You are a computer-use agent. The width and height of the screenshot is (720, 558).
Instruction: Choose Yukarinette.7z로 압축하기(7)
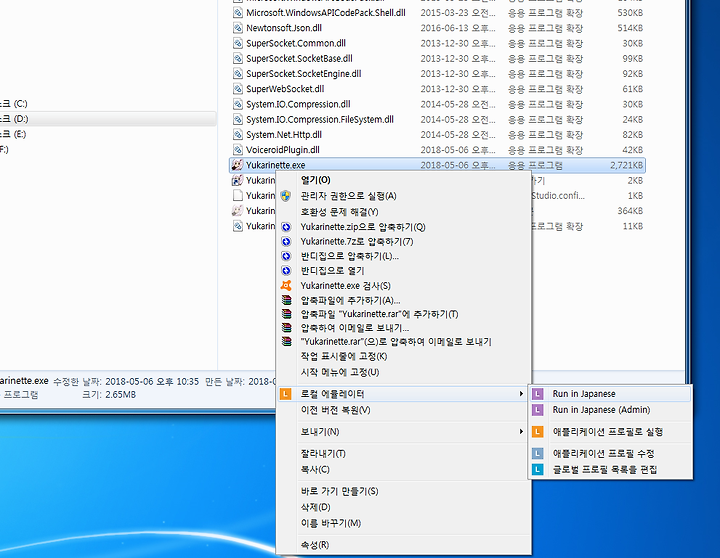404,242
